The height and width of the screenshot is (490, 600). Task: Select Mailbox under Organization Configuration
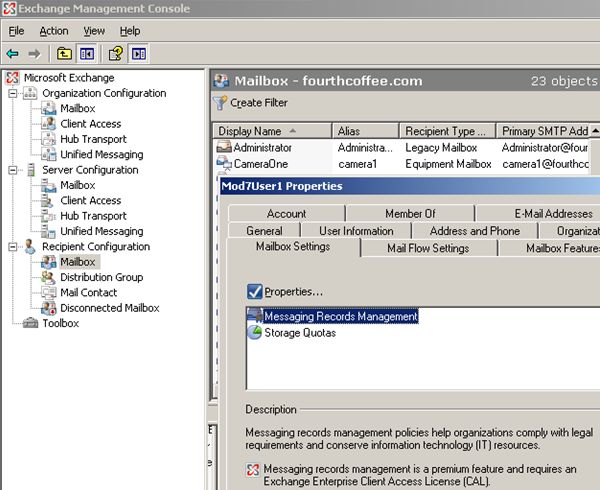78,109
